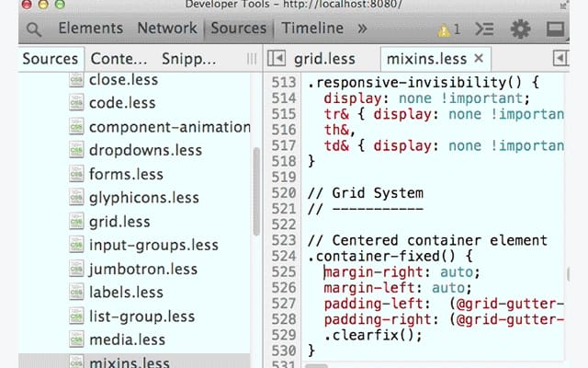
Task: Open forms.less file
Action: pos(126,174)
